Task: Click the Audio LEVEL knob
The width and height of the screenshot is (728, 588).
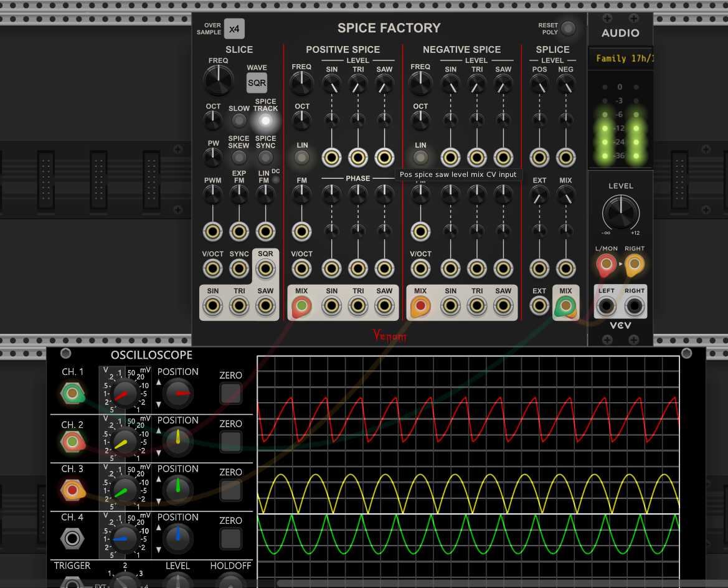Action: point(620,211)
